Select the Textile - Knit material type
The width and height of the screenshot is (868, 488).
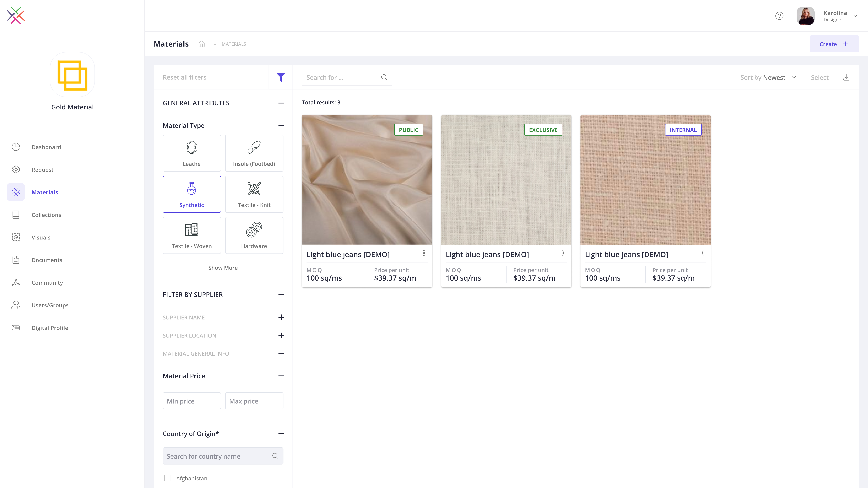click(254, 194)
